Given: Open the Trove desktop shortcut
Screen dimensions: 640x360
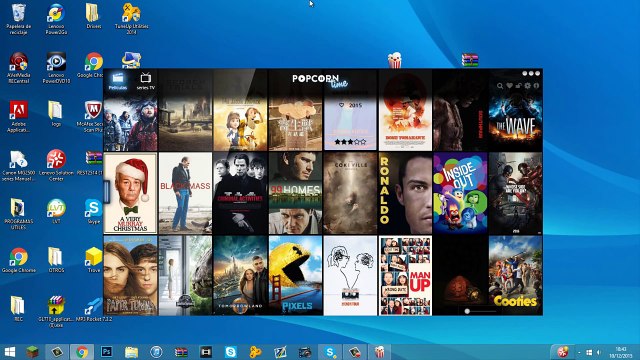Looking at the screenshot, I should [x=93, y=260].
